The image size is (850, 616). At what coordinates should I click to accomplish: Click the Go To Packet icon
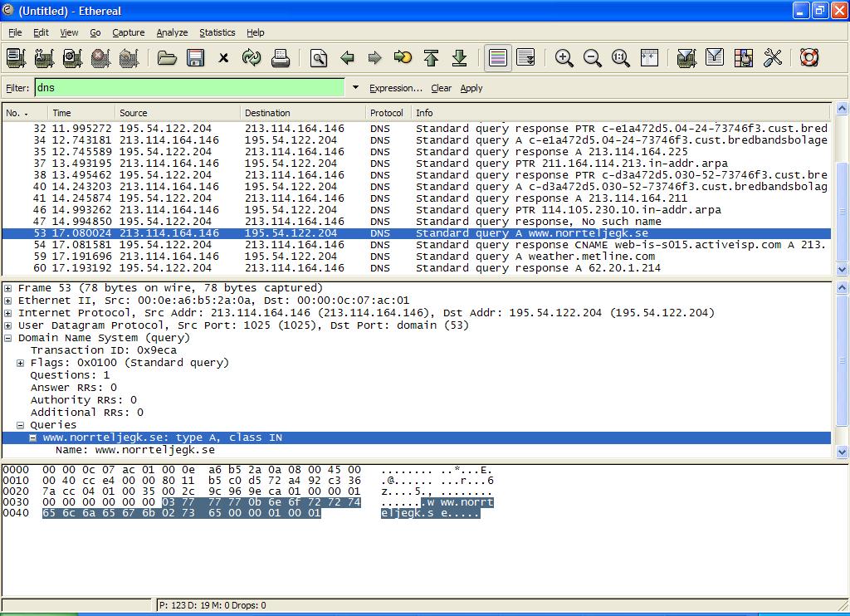tap(403, 57)
